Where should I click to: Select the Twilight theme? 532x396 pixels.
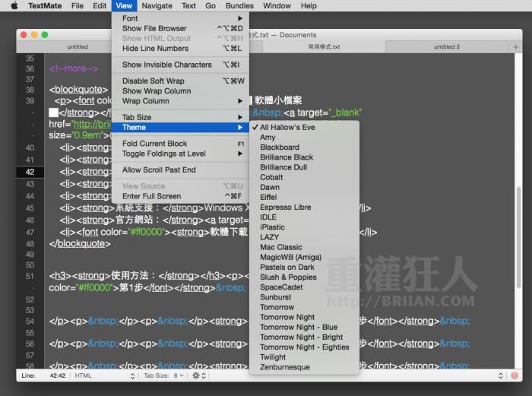click(304, 357)
